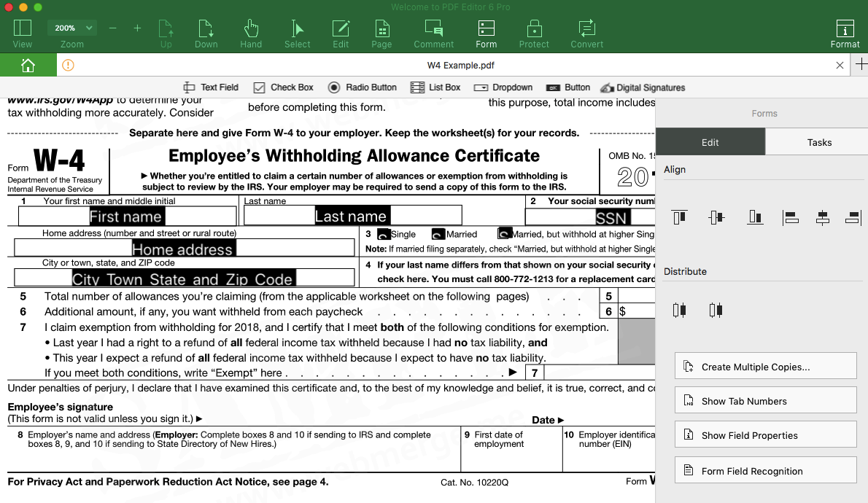Switch to the Edit tab in Forms panel
Viewport: 868px width, 503px height.
pyautogui.click(x=710, y=142)
